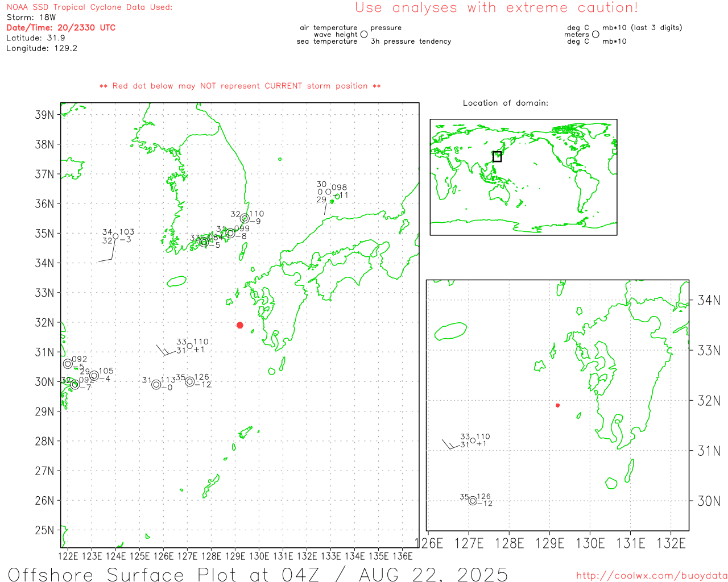
Task: Click the black domain box on world map
Action: point(497,156)
